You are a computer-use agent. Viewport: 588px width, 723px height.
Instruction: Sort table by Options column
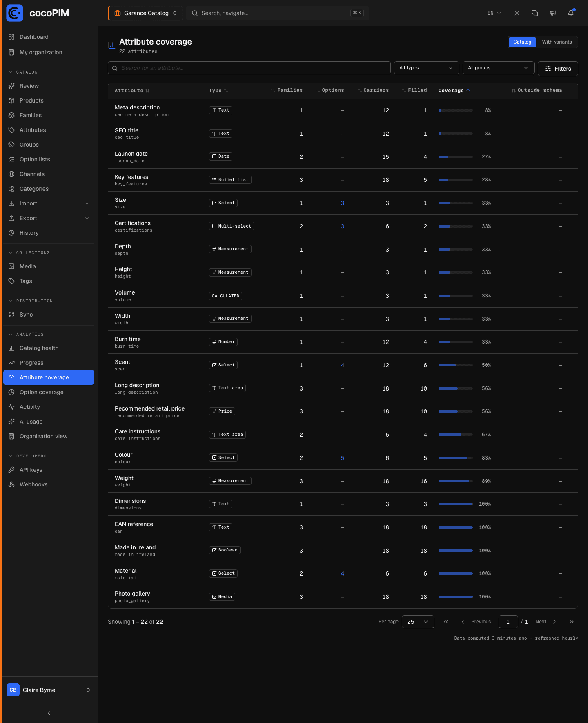pyautogui.click(x=330, y=90)
